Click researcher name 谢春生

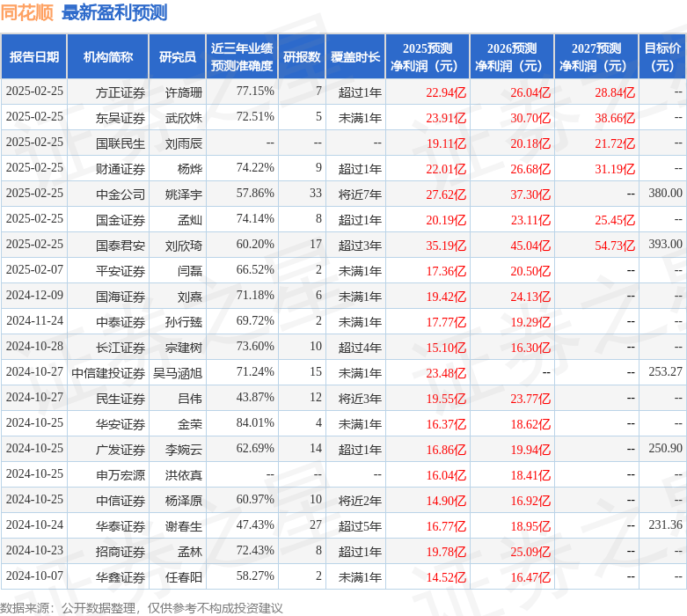[x=184, y=525]
